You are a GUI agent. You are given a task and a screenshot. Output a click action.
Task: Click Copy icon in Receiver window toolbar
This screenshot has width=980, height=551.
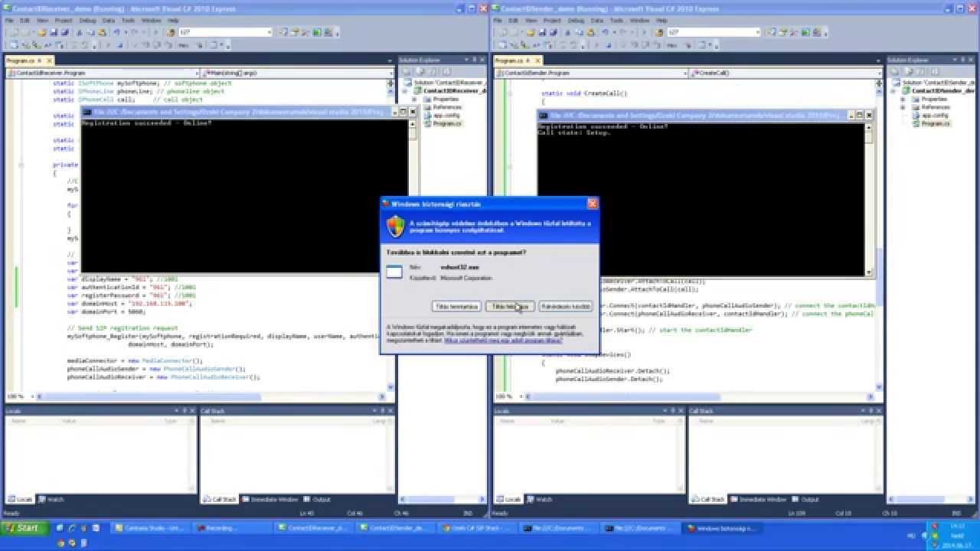[90, 32]
